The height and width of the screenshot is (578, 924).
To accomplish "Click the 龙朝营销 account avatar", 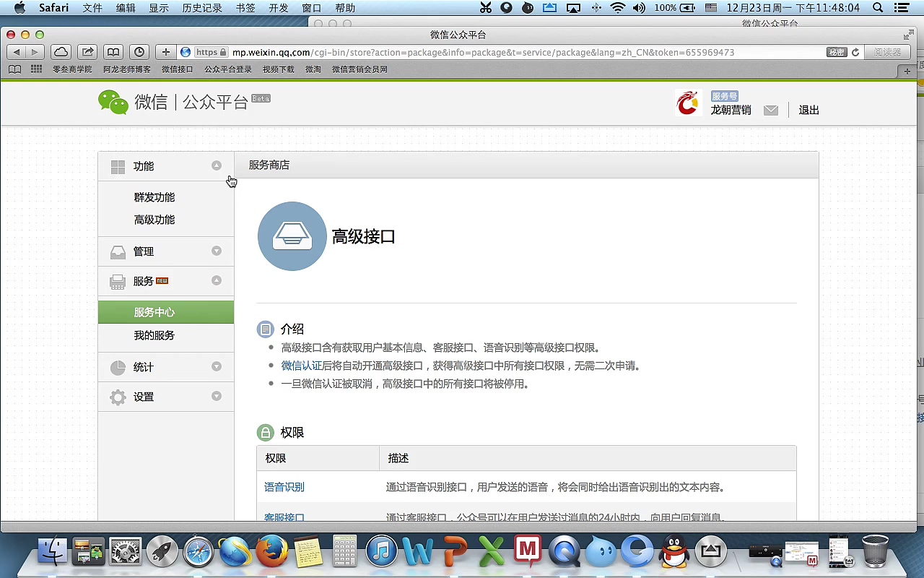I will click(x=688, y=103).
